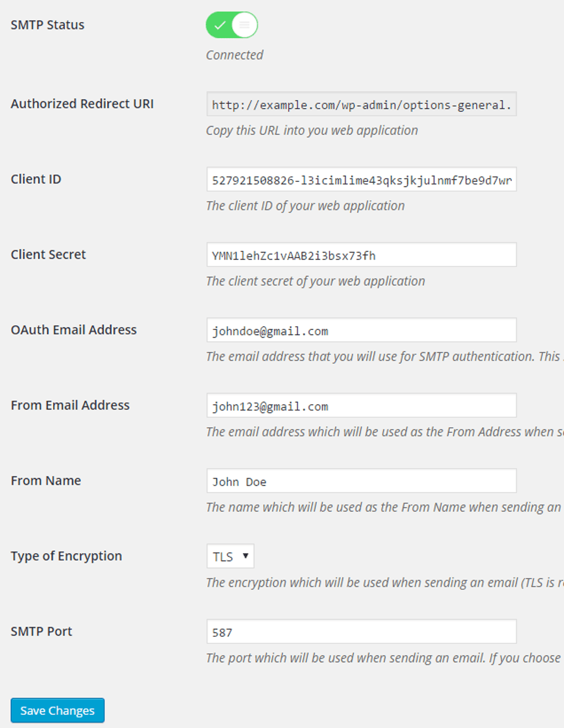Click the SMTP Port field showing 587
564x728 pixels.
[x=361, y=632]
